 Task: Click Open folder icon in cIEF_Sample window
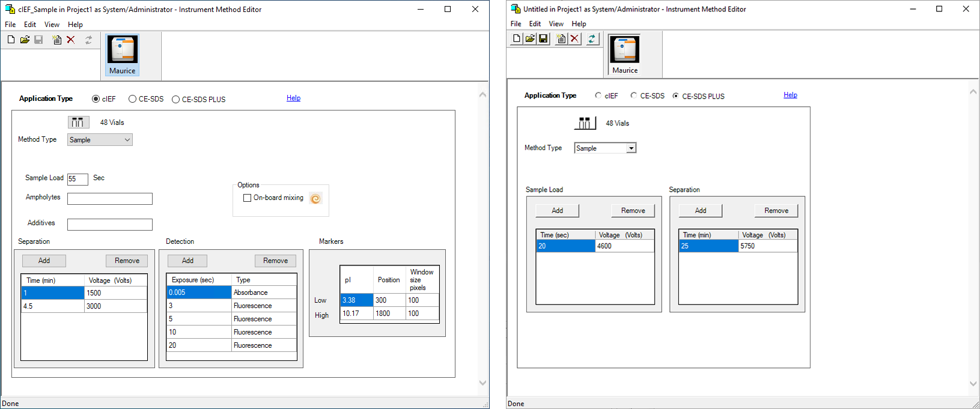tap(25, 40)
